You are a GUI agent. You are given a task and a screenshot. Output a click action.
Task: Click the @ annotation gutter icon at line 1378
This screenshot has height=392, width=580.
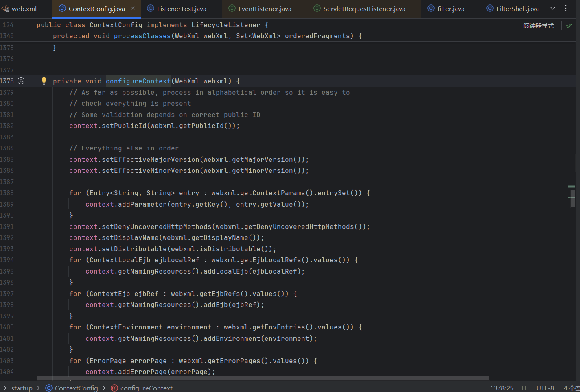point(21,81)
